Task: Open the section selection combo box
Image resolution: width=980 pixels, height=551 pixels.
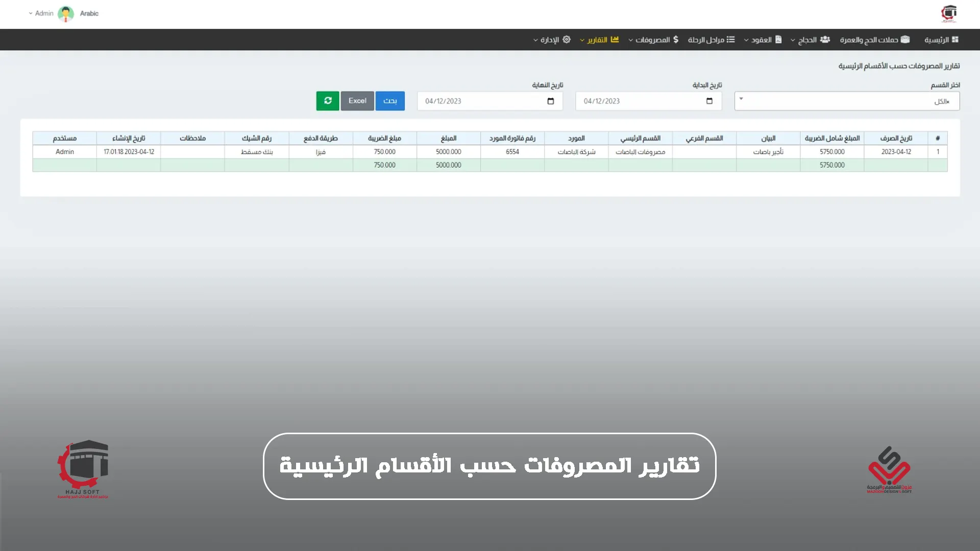Action: click(x=847, y=101)
